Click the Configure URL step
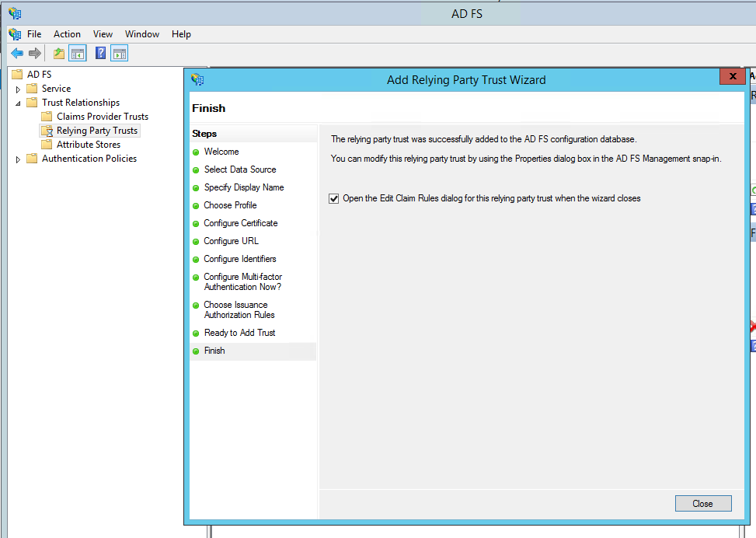 pyautogui.click(x=231, y=241)
